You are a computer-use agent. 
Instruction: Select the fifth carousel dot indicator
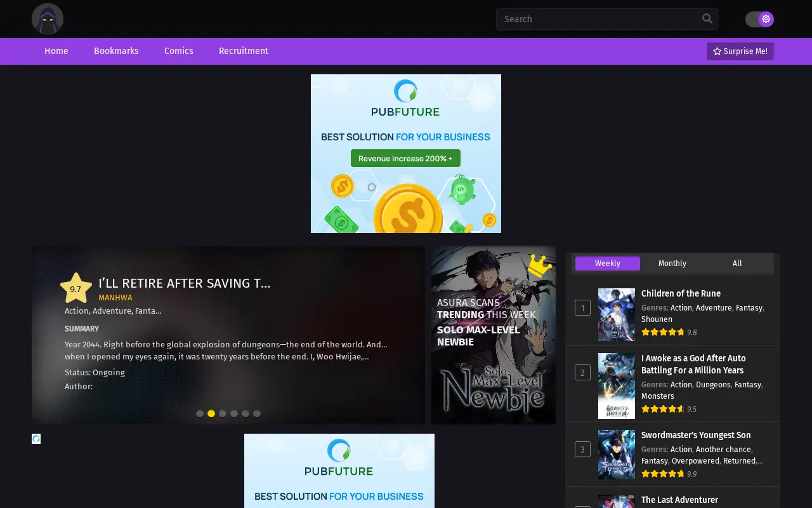click(246, 413)
